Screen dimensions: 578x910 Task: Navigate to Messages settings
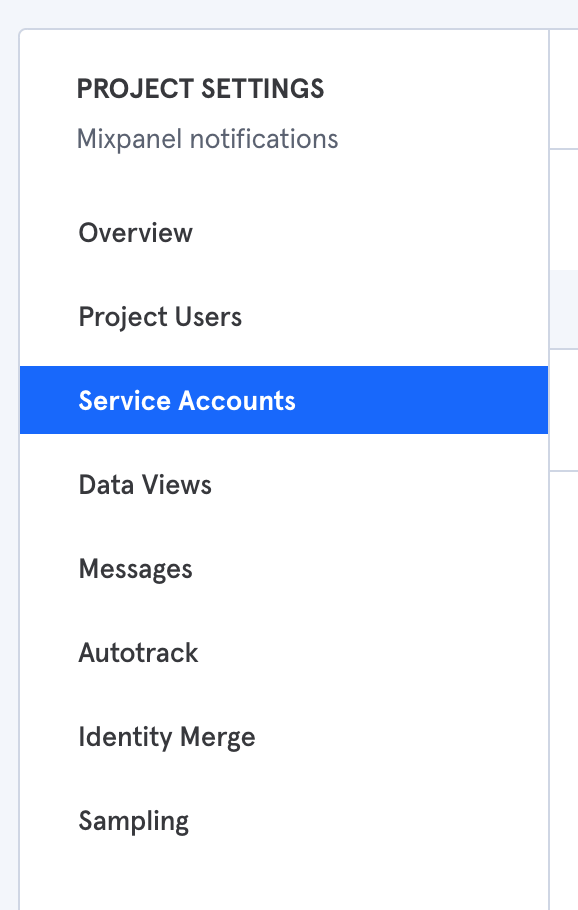click(135, 569)
